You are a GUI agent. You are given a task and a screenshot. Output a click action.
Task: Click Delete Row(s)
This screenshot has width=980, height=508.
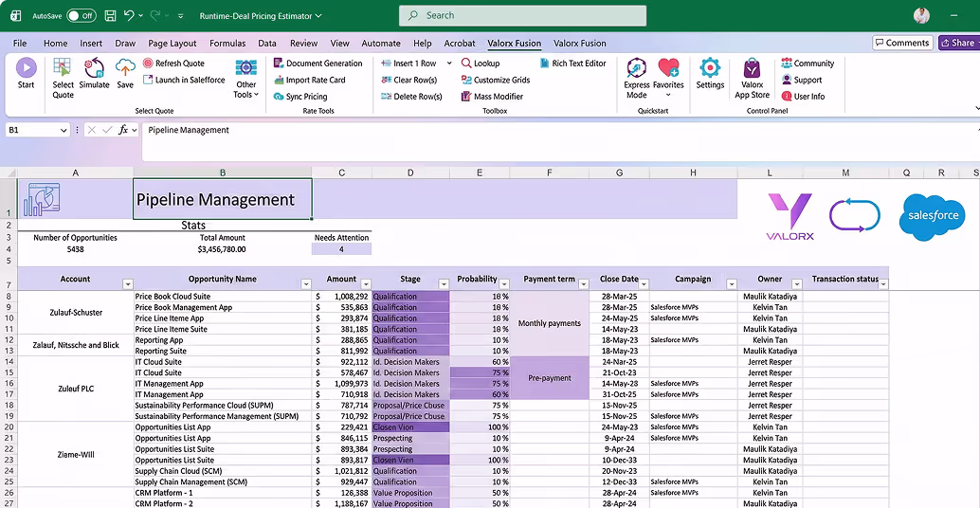pyautogui.click(x=411, y=97)
